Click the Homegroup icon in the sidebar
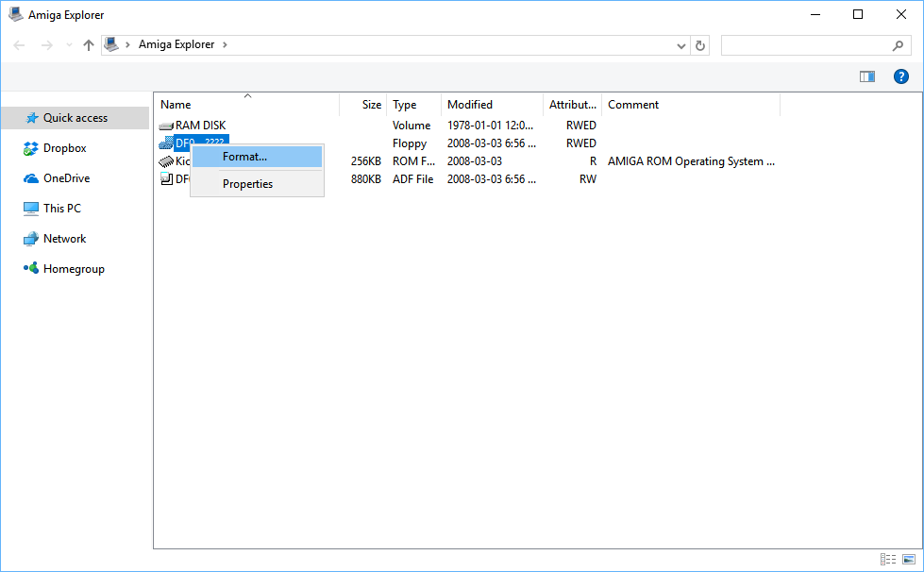924x572 pixels. pos(30,268)
